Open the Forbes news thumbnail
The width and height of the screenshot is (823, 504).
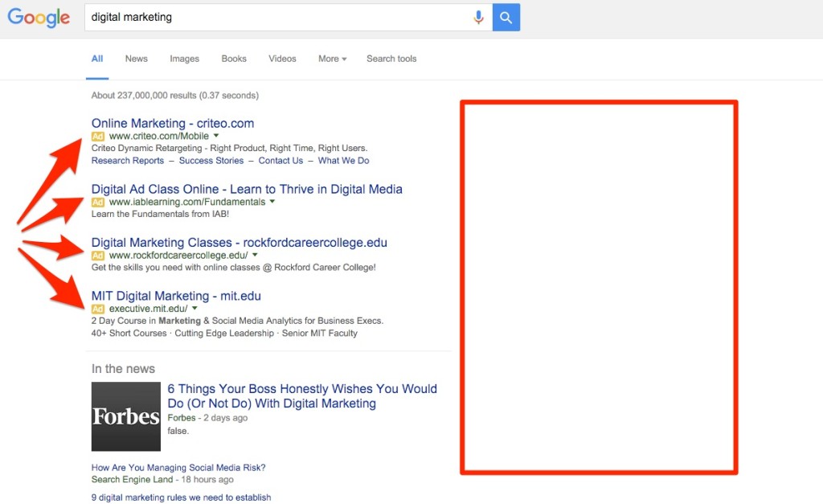[126, 416]
